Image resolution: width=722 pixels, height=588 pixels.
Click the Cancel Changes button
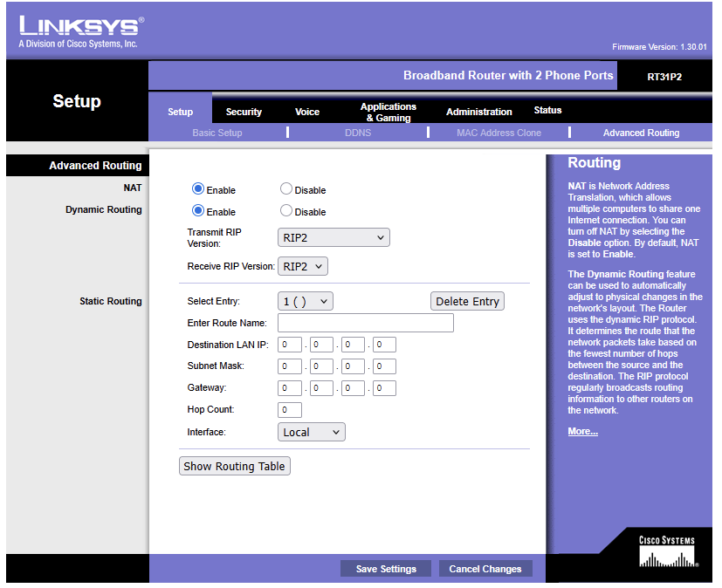click(485, 569)
